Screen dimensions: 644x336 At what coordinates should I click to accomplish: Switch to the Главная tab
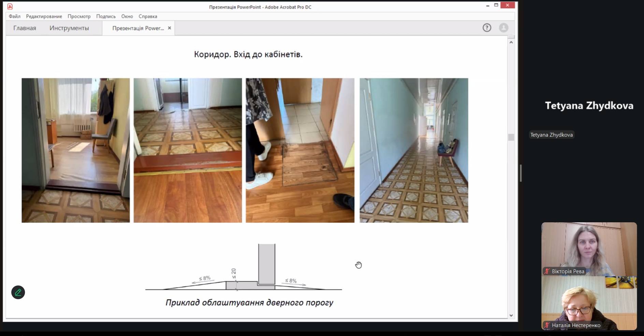tap(25, 28)
